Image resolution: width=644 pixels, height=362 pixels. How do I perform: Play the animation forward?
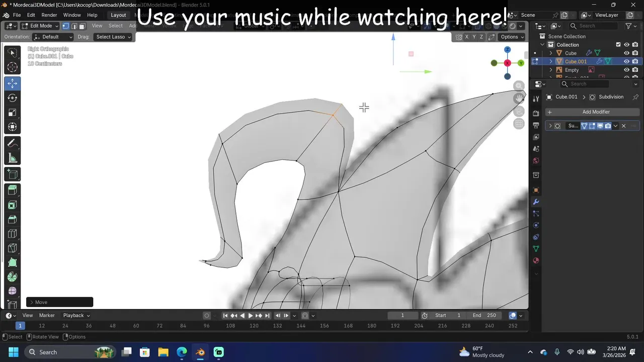(251, 316)
